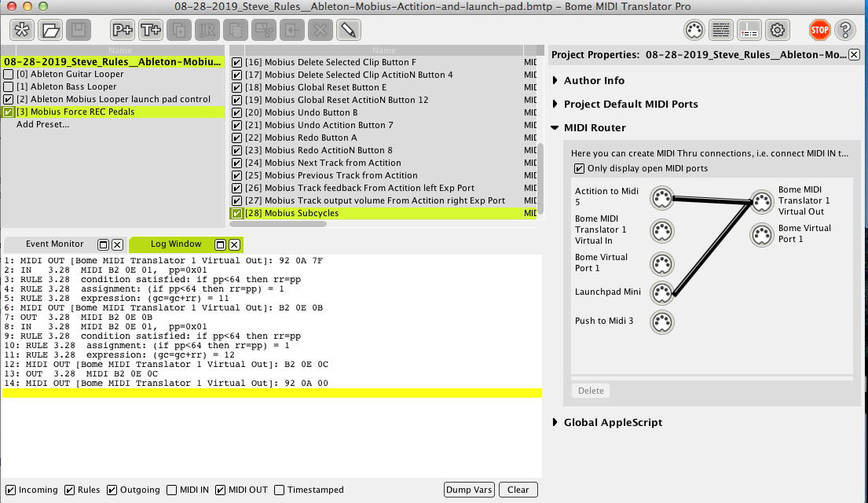Select [19] Mobius Global Reset ActitioN Button 12
The image size is (868, 503).
pos(383,100)
